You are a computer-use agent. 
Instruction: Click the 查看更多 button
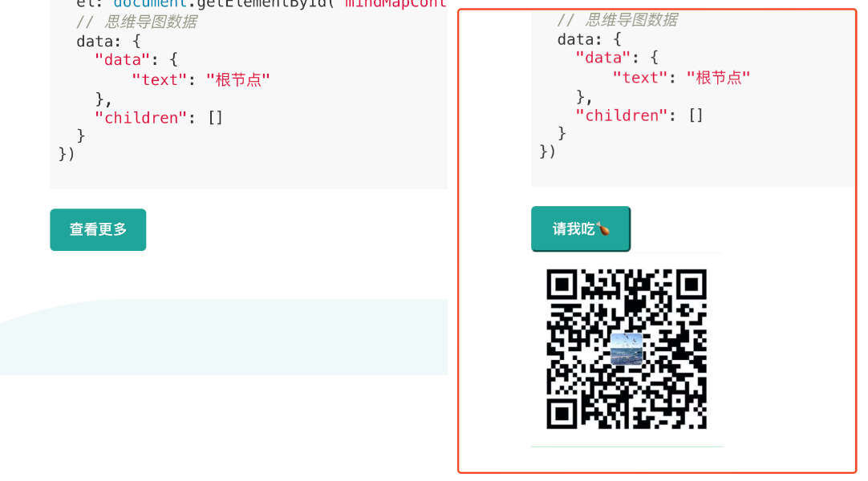(x=98, y=229)
